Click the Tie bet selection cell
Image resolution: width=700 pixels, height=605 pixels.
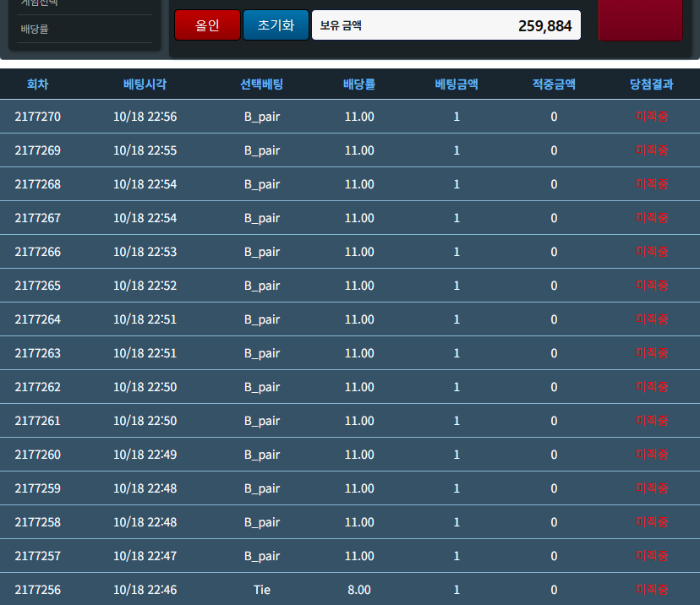point(262,590)
